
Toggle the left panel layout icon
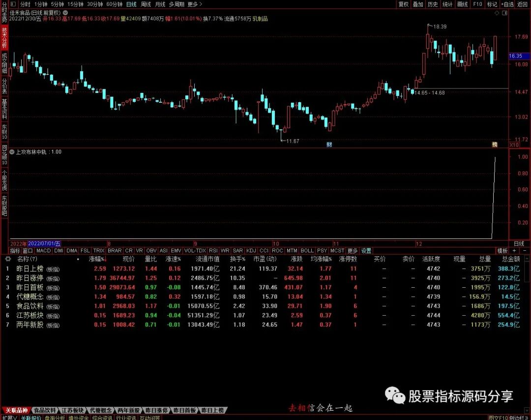13,4
